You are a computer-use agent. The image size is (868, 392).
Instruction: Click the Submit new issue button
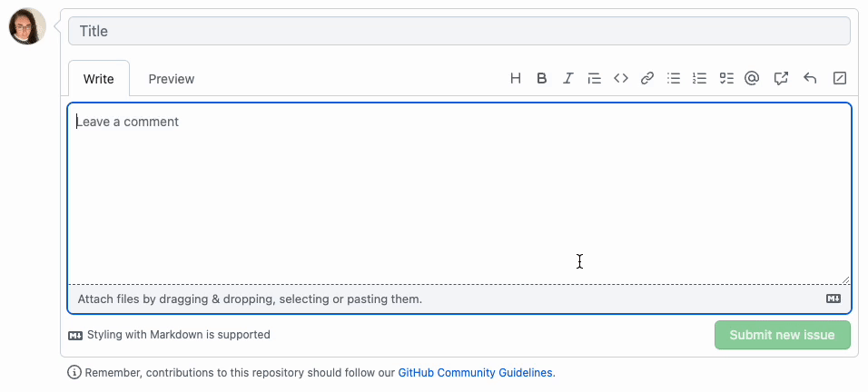(x=782, y=335)
